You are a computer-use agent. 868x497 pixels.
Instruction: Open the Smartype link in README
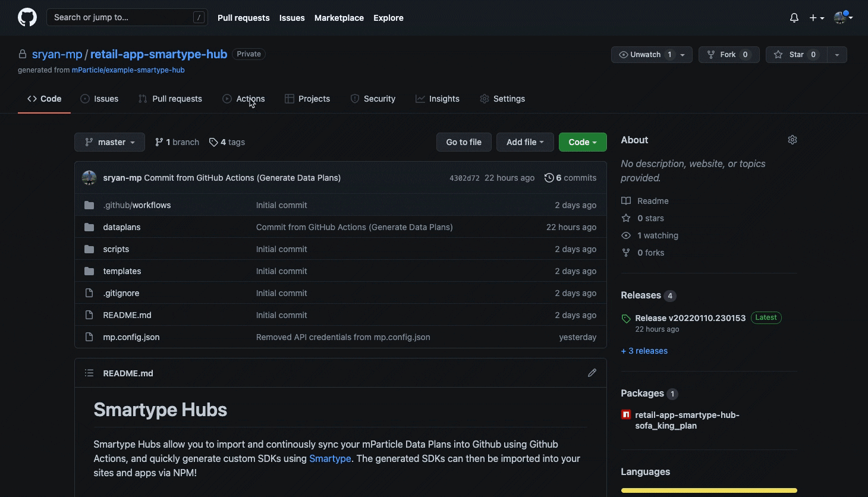click(x=330, y=458)
